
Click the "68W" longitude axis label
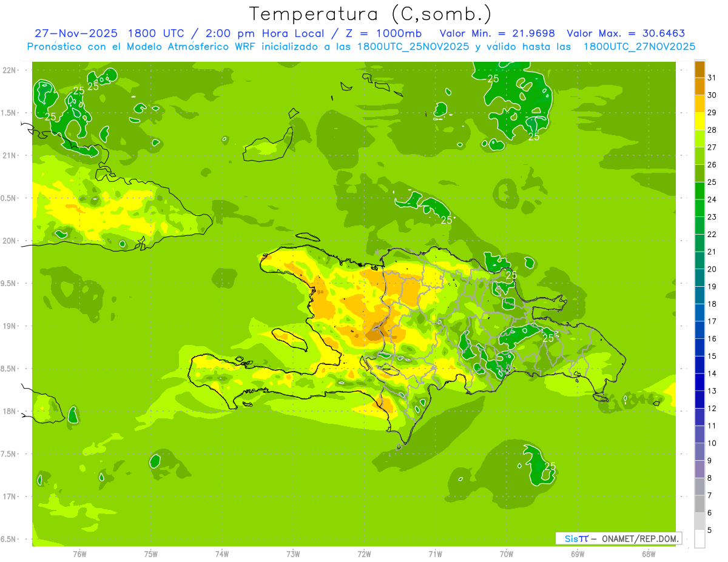coord(649,554)
